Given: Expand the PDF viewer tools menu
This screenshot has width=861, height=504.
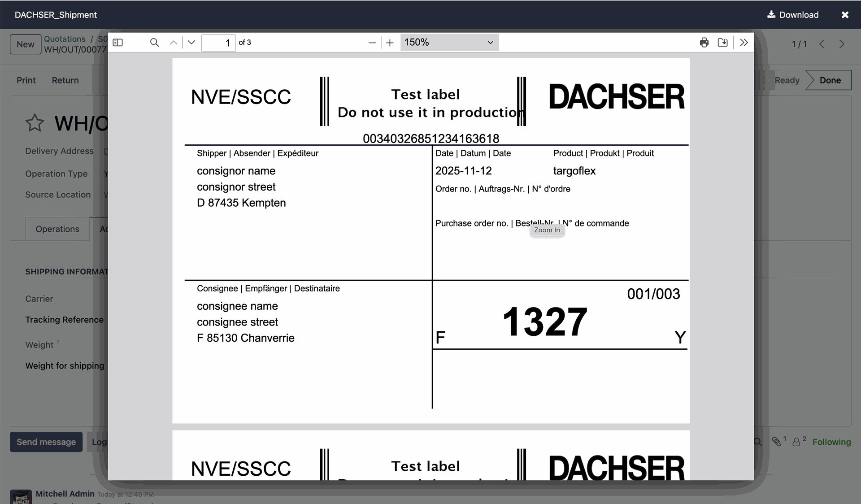Looking at the screenshot, I should click(x=744, y=43).
